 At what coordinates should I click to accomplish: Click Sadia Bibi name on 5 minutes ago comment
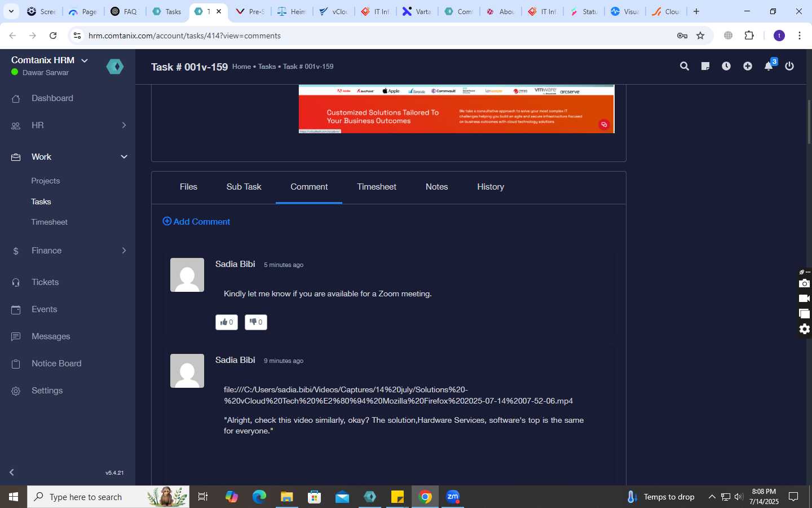235,264
